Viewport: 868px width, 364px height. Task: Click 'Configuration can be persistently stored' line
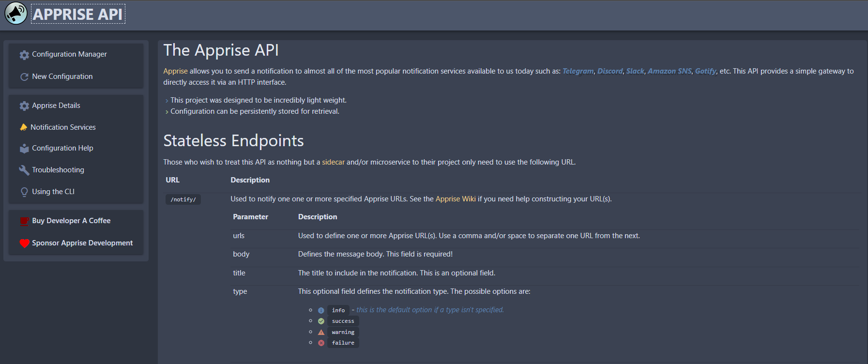coord(255,111)
